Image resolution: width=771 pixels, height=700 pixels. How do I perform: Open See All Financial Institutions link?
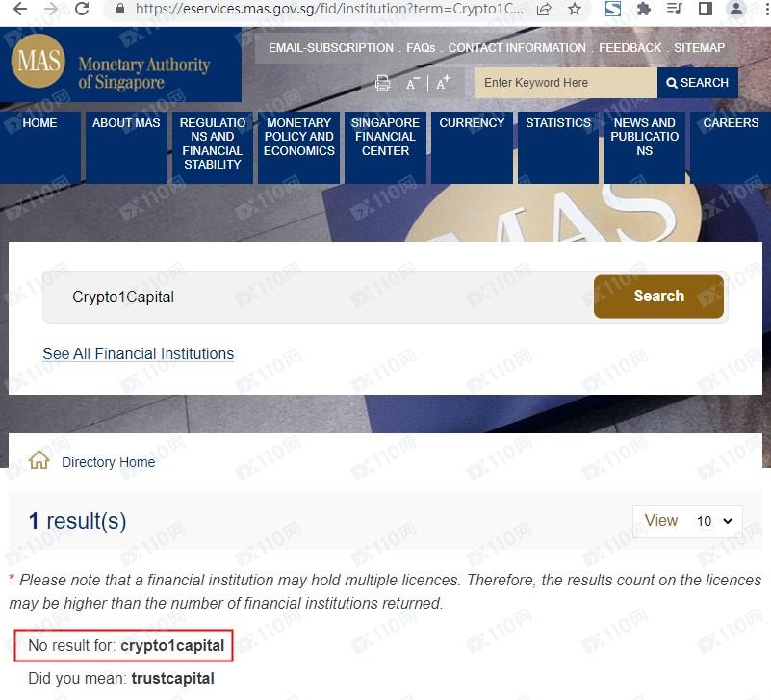138,353
